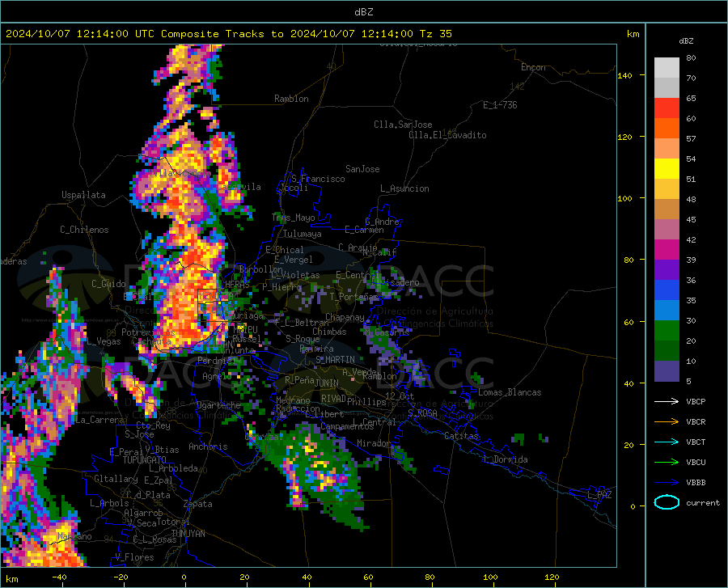The image size is (728, 588).
Task: Click the 120 tick on horizontal axis
Action: pyautogui.click(x=552, y=577)
